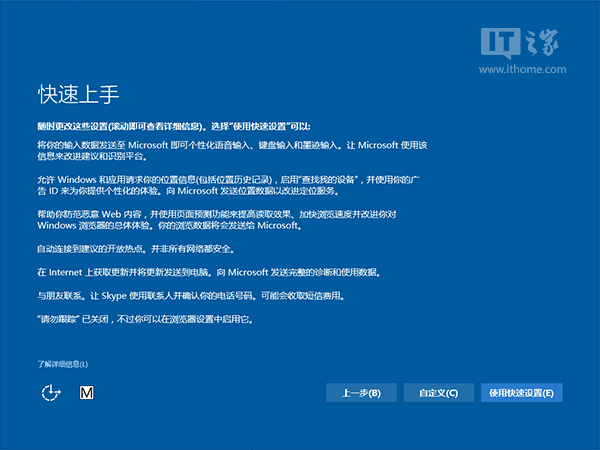Click the paragraph starting 帮助你防范恶意 Web 内容
The image size is (600, 450).
[x=217, y=220]
